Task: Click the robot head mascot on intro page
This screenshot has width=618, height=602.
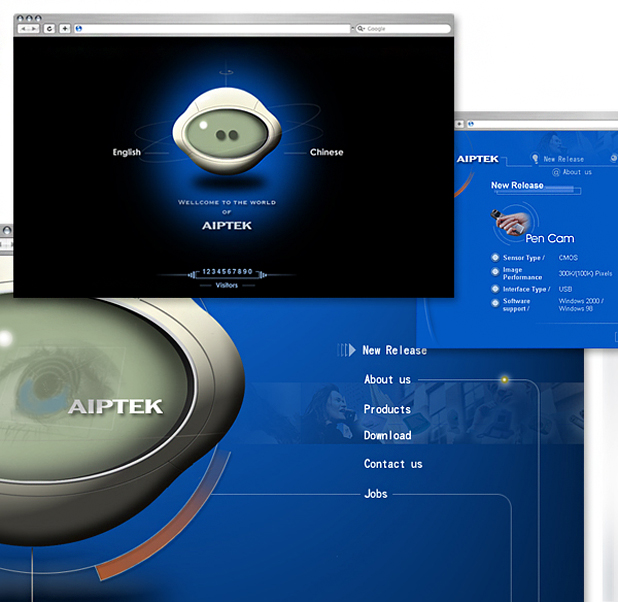Action: (x=227, y=131)
